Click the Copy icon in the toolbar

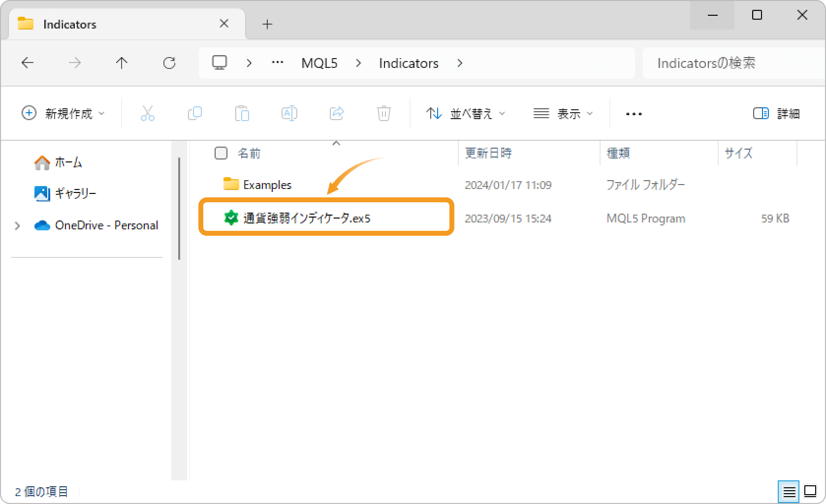coord(195,114)
